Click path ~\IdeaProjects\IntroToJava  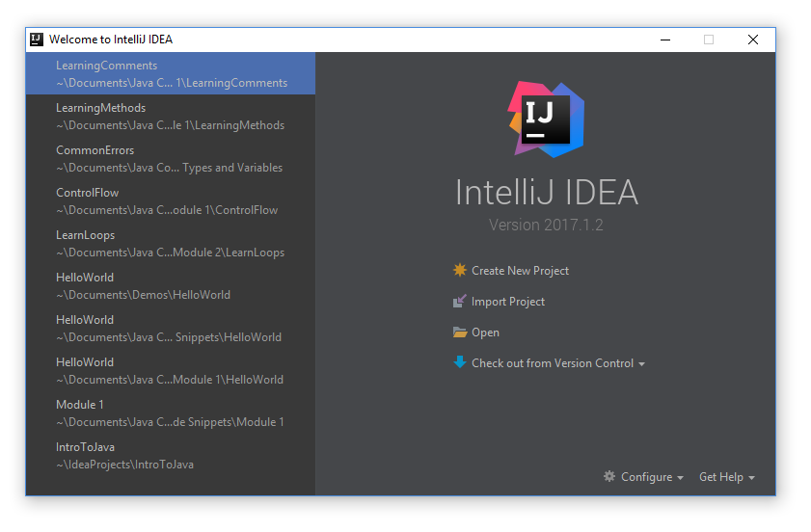pos(124,465)
